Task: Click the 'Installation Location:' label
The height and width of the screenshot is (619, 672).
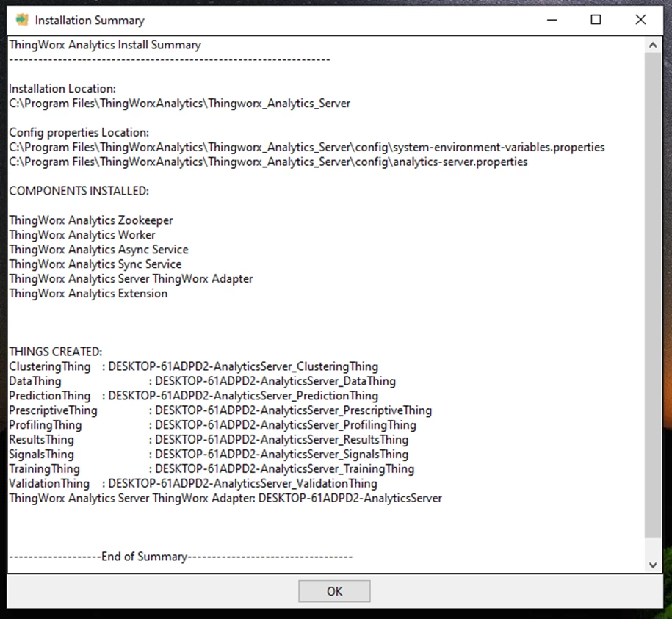Action: pos(62,89)
